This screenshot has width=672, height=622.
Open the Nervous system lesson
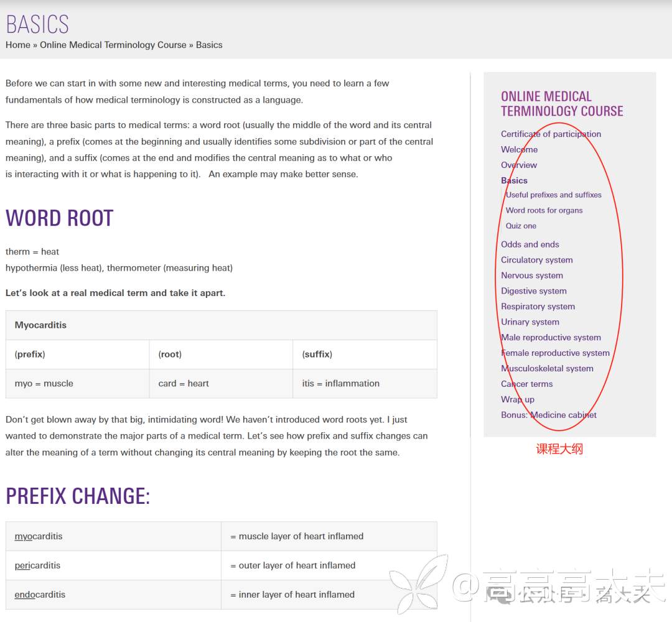pyautogui.click(x=532, y=276)
